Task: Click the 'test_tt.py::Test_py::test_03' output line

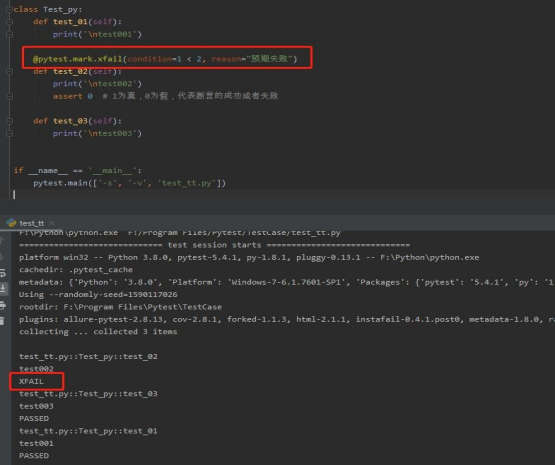Action: (x=88, y=394)
